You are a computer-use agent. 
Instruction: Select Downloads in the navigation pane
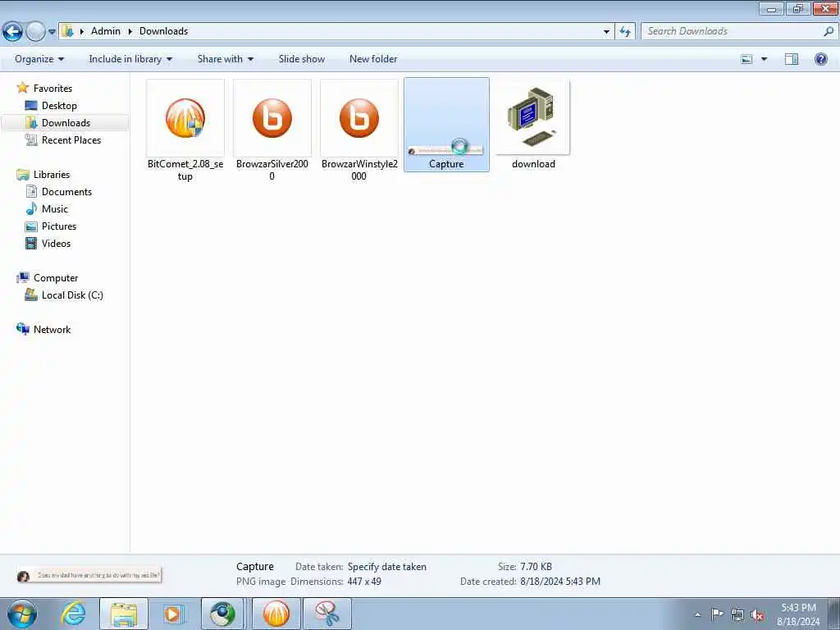pyautogui.click(x=66, y=123)
